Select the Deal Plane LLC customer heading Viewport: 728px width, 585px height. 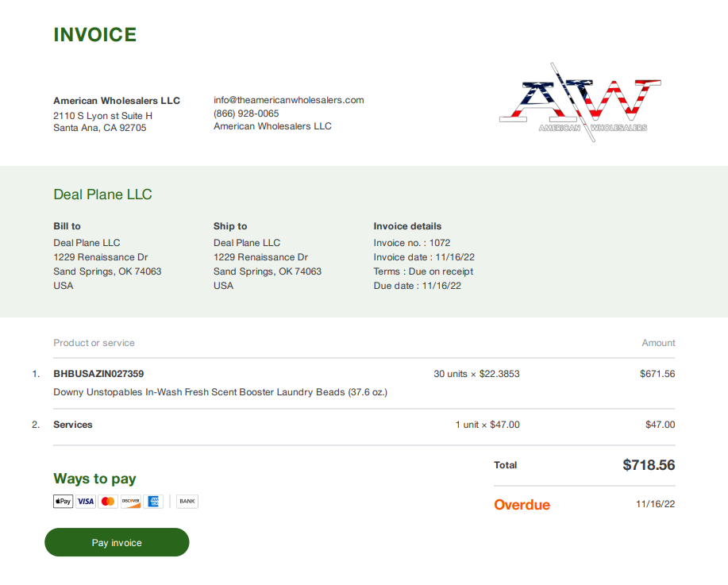click(102, 194)
